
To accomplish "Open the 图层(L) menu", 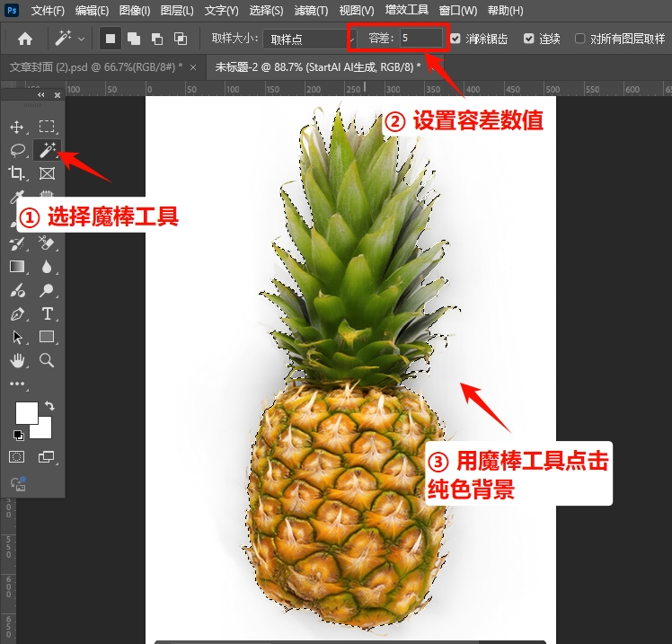I will pyautogui.click(x=177, y=10).
